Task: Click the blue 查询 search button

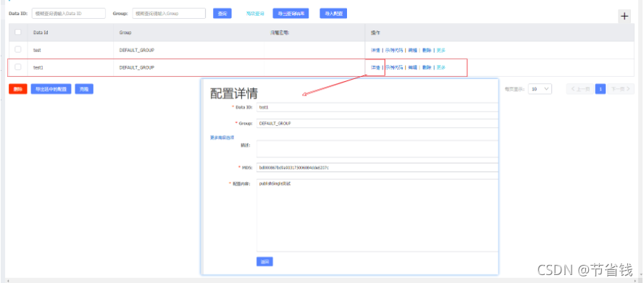Action: point(222,14)
